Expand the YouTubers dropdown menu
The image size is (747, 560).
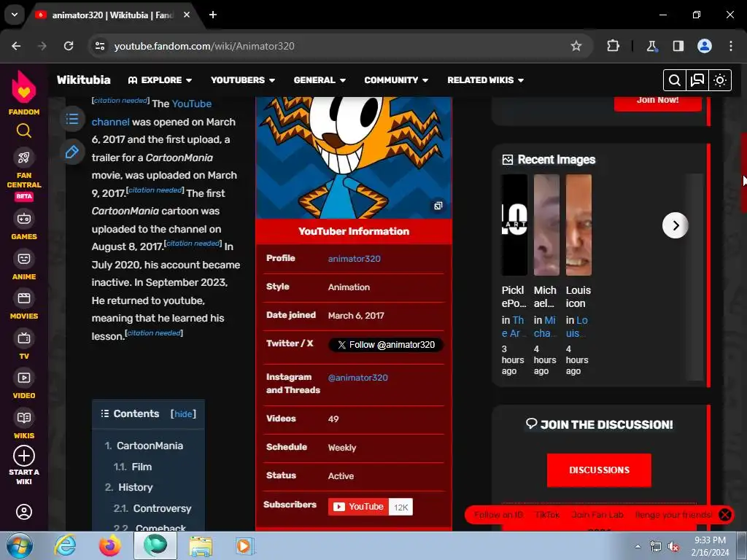click(x=243, y=80)
